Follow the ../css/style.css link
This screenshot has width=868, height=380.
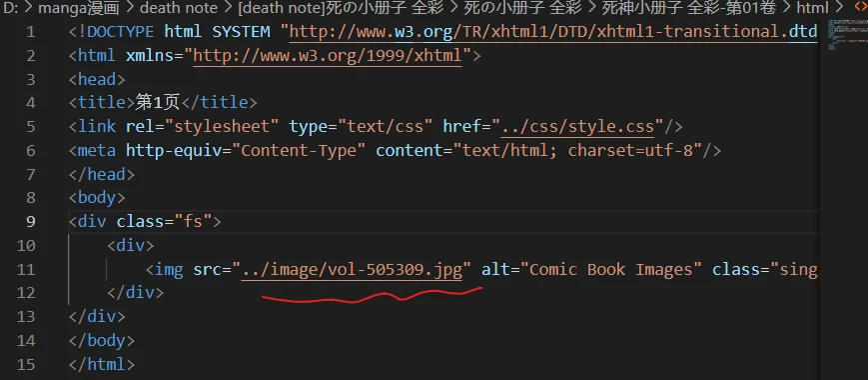pyautogui.click(x=577, y=127)
